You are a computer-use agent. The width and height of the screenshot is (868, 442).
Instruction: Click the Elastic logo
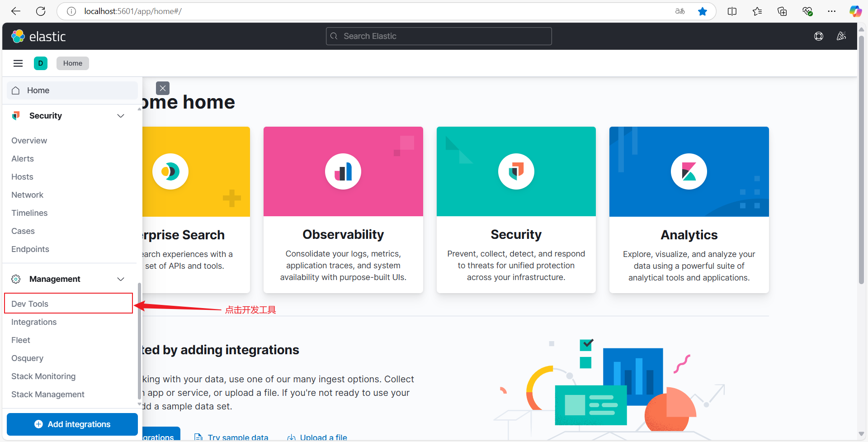(x=38, y=36)
